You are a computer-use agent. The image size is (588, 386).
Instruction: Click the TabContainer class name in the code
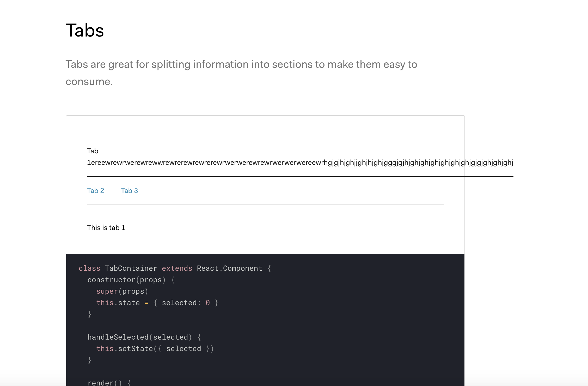pyautogui.click(x=131, y=268)
